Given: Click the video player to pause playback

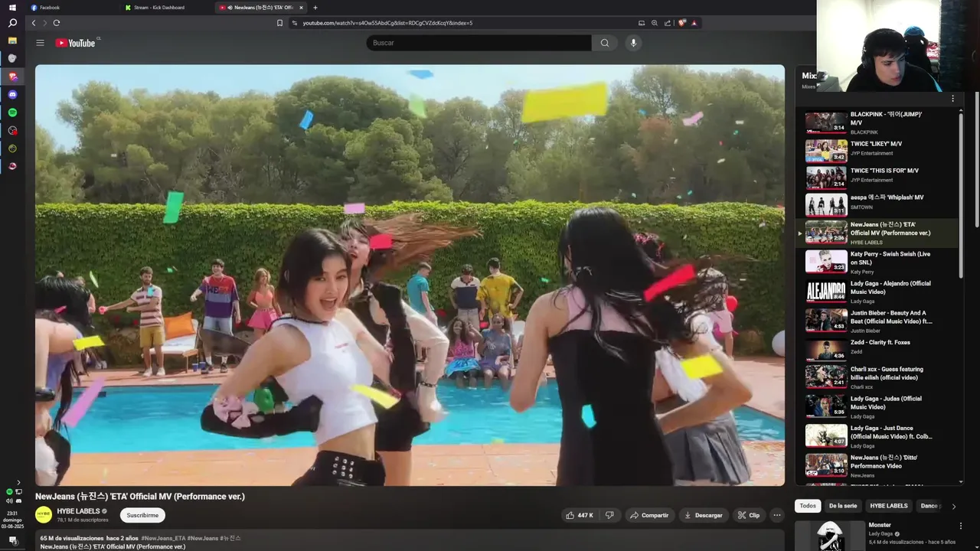Looking at the screenshot, I should 410,275.
